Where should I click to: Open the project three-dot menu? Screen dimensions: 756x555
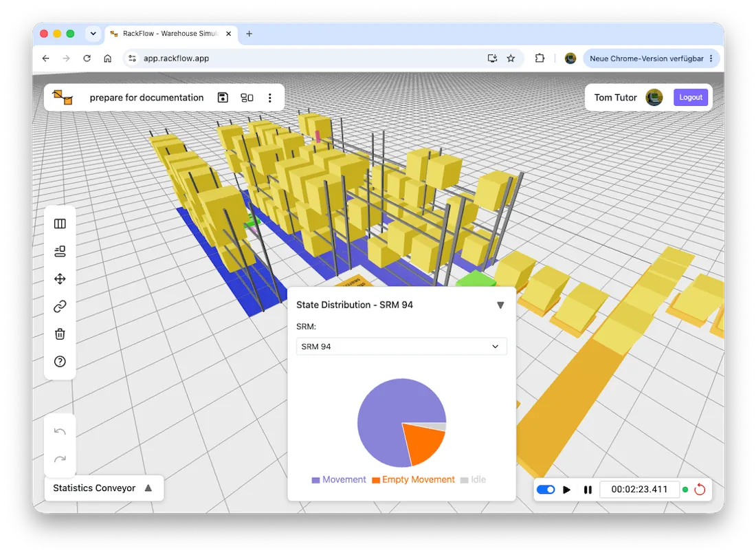point(270,98)
